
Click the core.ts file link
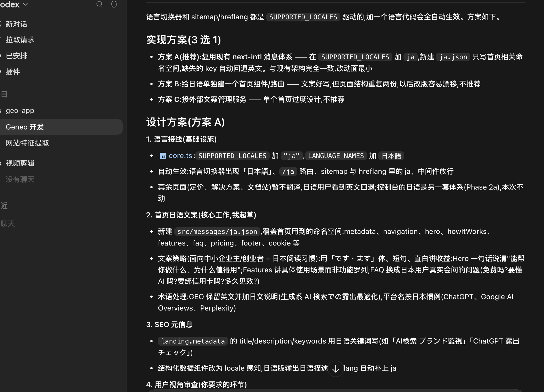[180, 156]
